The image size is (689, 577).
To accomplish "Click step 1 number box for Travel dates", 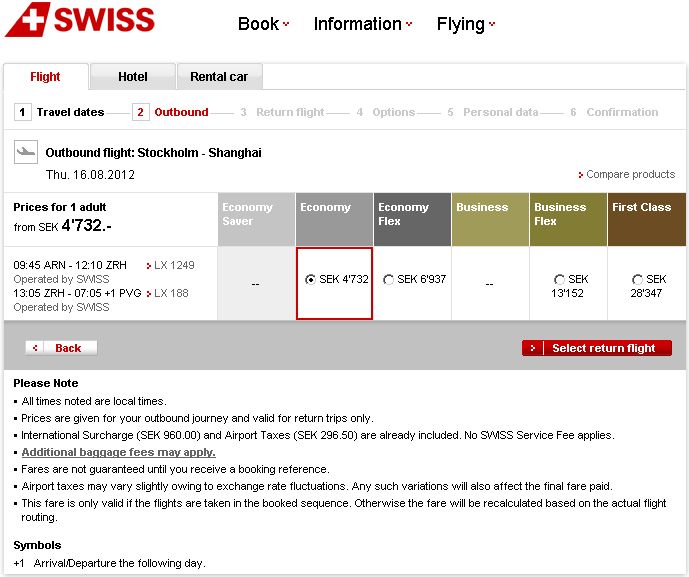I will coord(23,112).
